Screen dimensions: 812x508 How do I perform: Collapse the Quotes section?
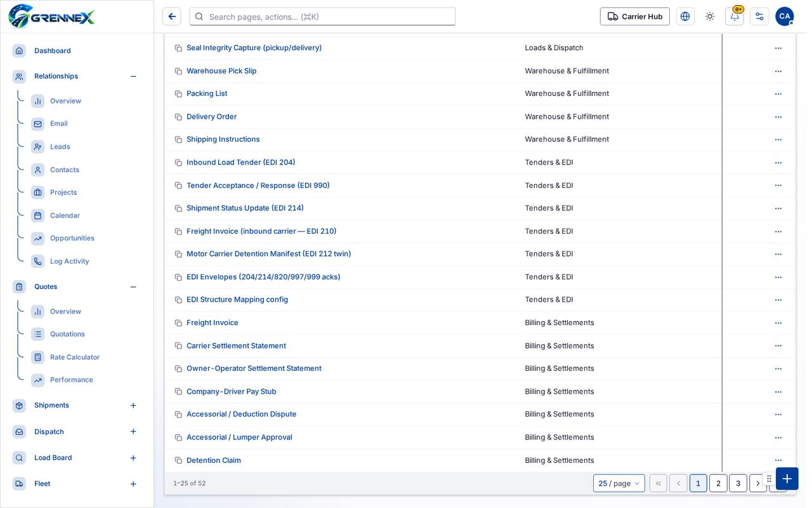[x=133, y=287]
